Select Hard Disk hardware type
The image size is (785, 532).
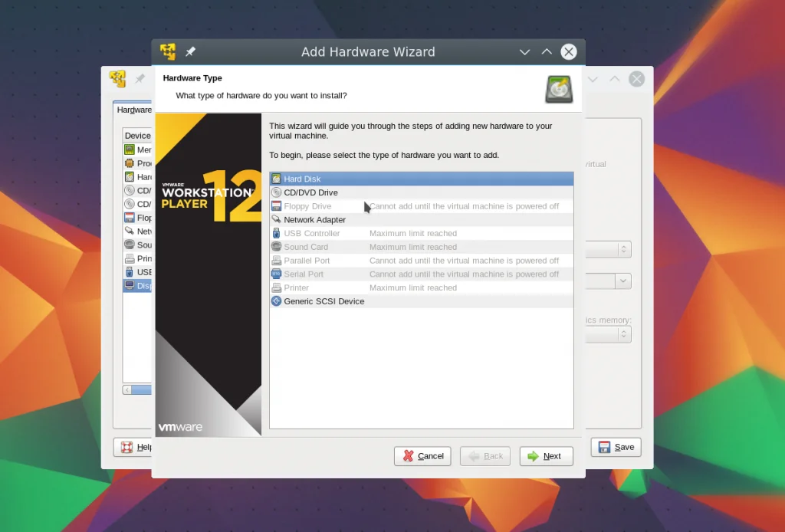422,179
